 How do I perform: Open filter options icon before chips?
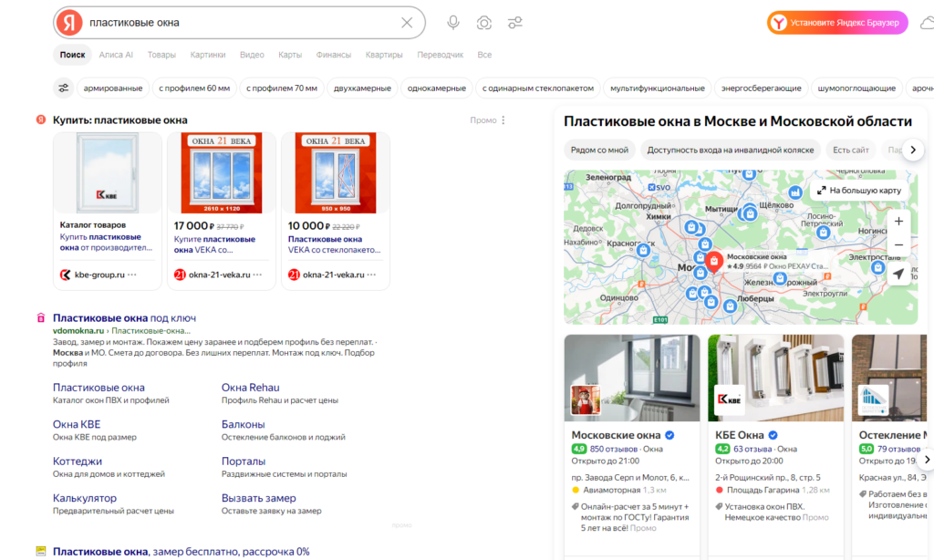tap(63, 88)
